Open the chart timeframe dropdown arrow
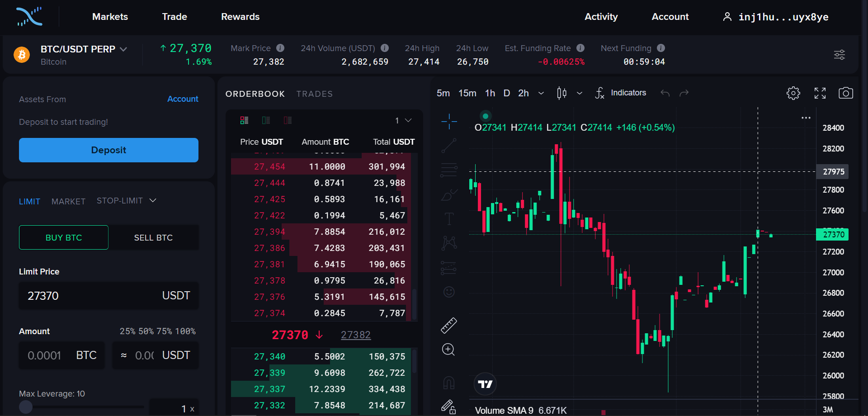868x416 pixels. coord(541,93)
